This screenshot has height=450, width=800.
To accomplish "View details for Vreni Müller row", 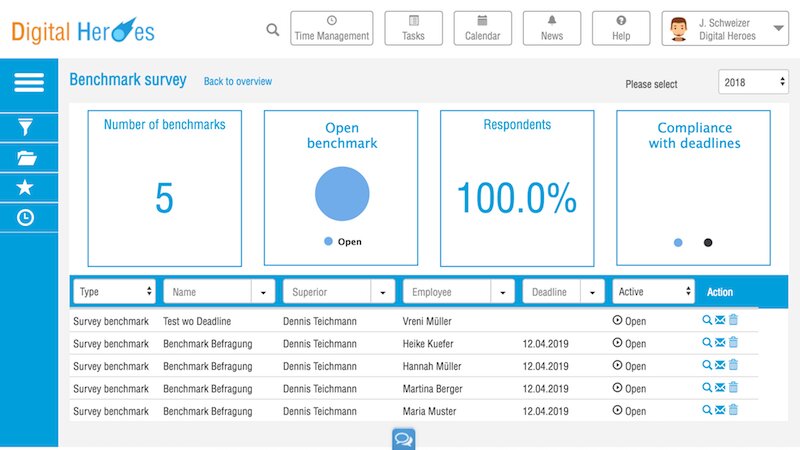I will pos(707,321).
